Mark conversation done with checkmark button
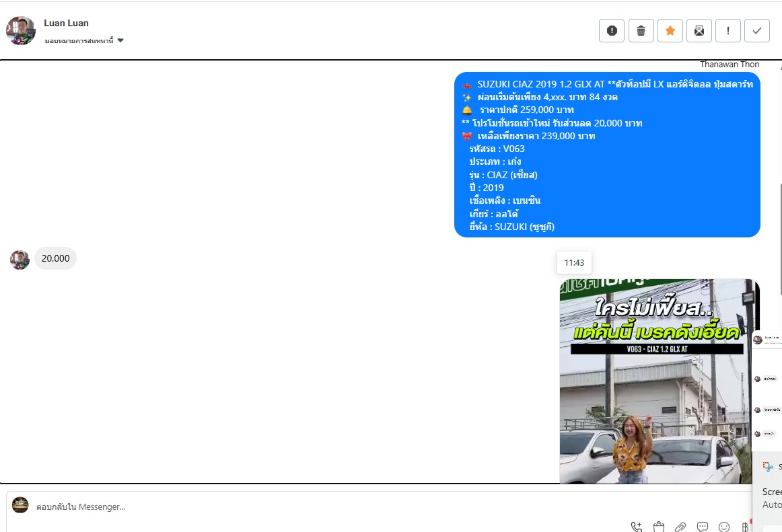The height and width of the screenshot is (532, 782). click(x=756, y=30)
